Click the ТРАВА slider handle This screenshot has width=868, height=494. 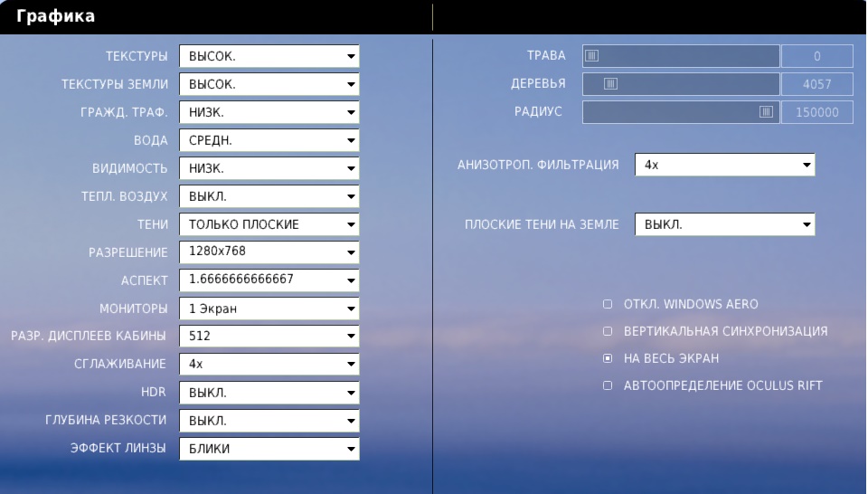[591, 56]
